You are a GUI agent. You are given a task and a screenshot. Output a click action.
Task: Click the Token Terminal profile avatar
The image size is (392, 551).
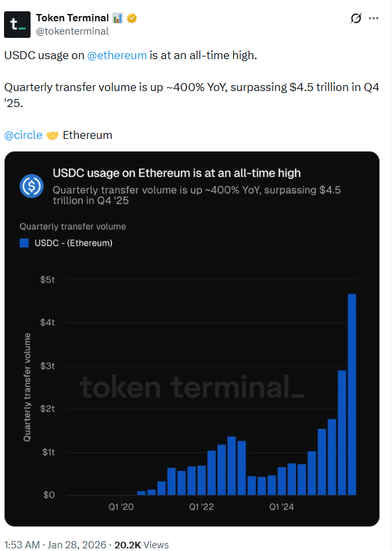click(x=17, y=25)
